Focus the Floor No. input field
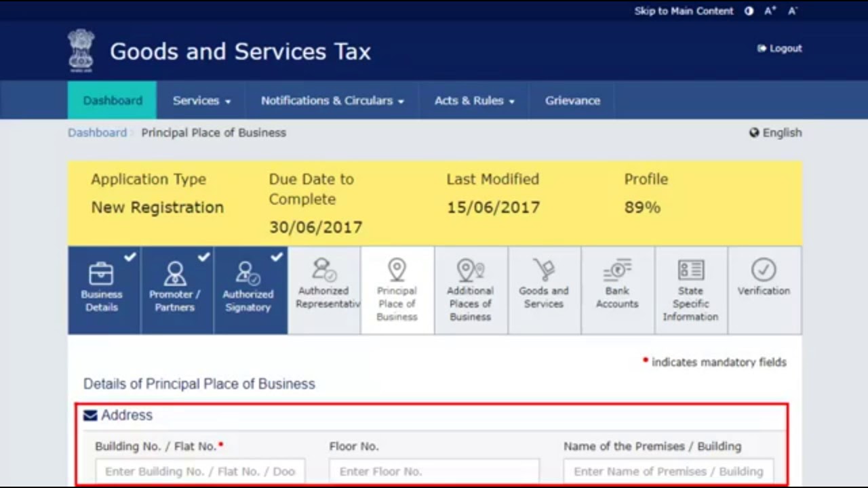 [x=434, y=471]
